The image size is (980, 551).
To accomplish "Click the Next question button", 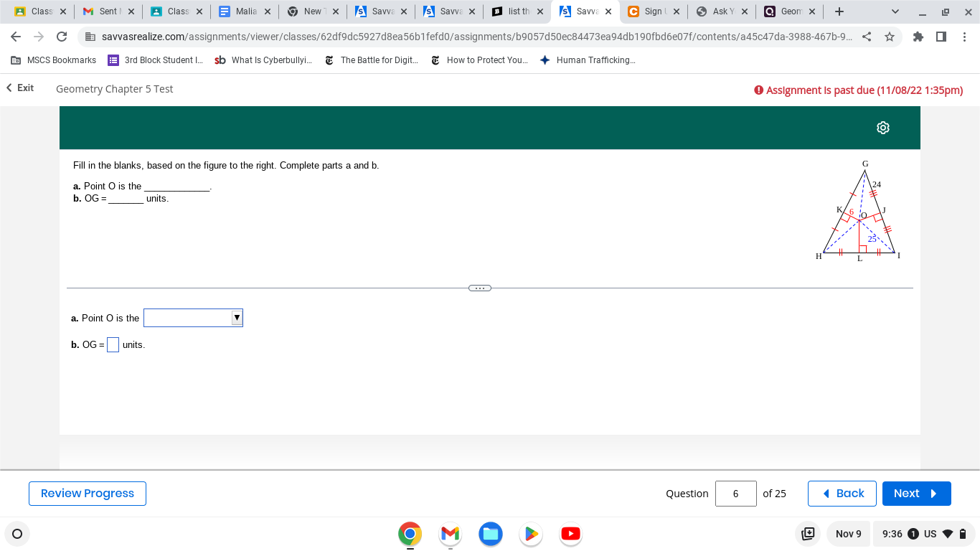I will 916,494.
